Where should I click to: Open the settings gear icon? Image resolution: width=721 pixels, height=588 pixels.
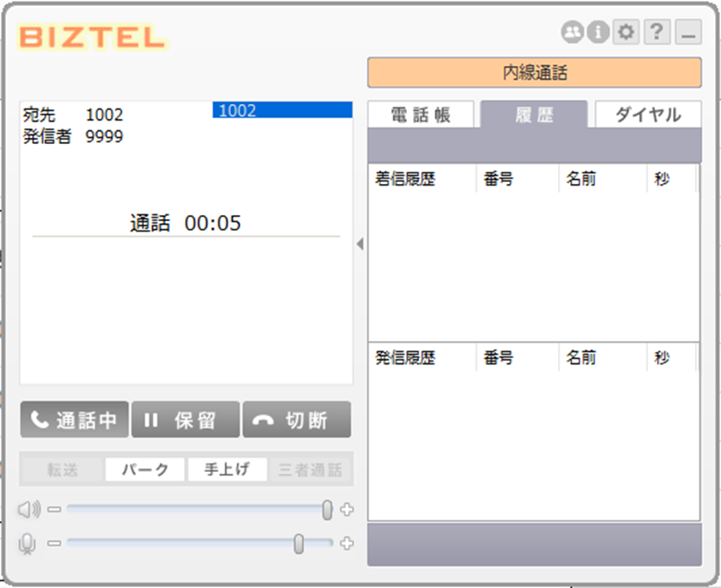[x=626, y=32]
